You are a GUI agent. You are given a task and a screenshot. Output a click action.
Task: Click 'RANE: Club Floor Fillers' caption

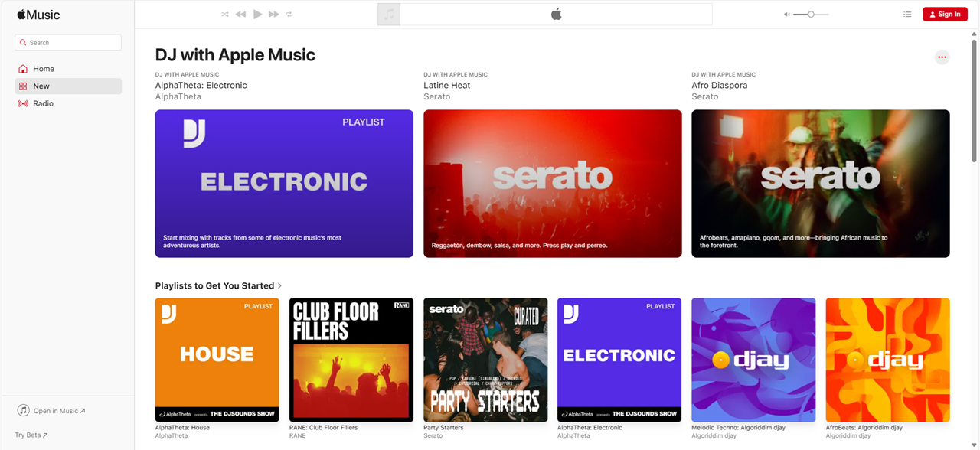coord(323,428)
